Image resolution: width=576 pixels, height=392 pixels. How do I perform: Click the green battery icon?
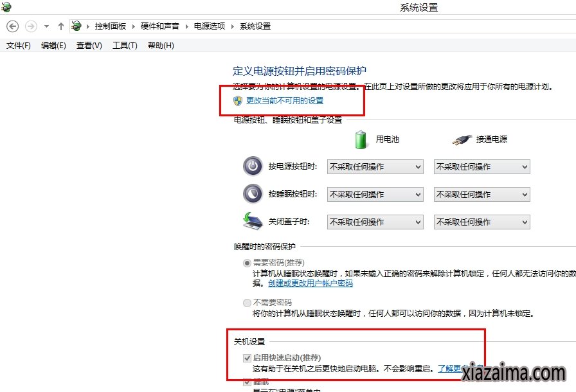tap(361, 139)
